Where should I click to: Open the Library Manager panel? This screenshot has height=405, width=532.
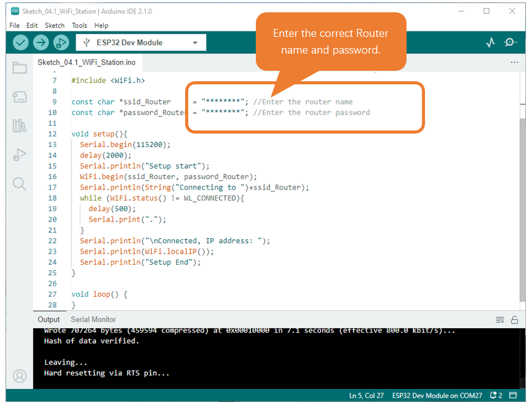tap(19, 126)
